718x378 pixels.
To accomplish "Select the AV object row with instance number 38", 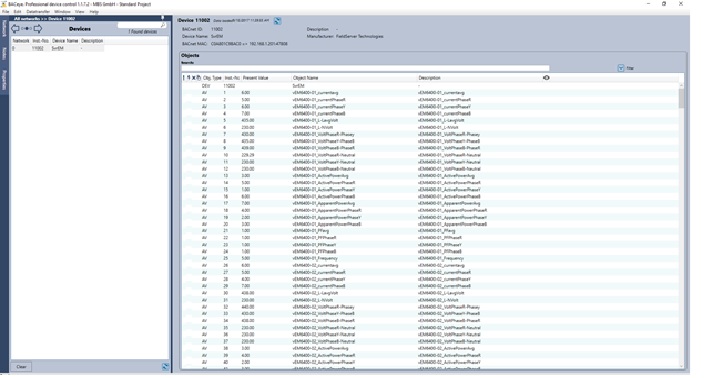I will pos(430,348).
